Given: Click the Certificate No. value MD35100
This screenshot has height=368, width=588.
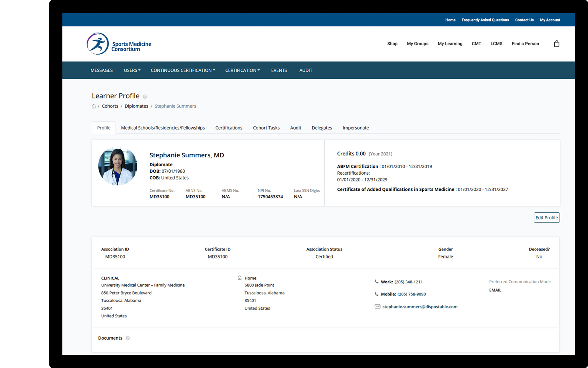Looking at the screenshot, I should pos(159,197).
